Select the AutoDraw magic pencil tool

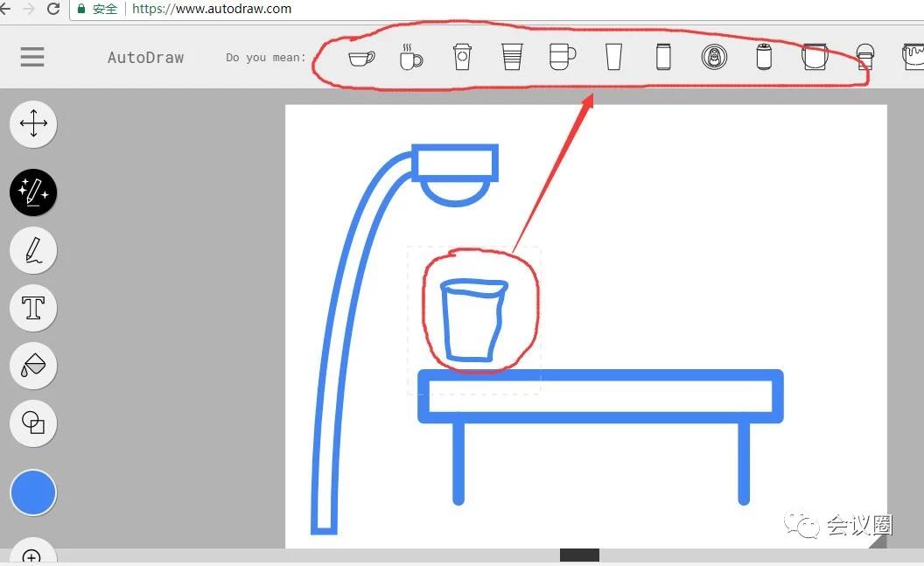coord(33,192)
